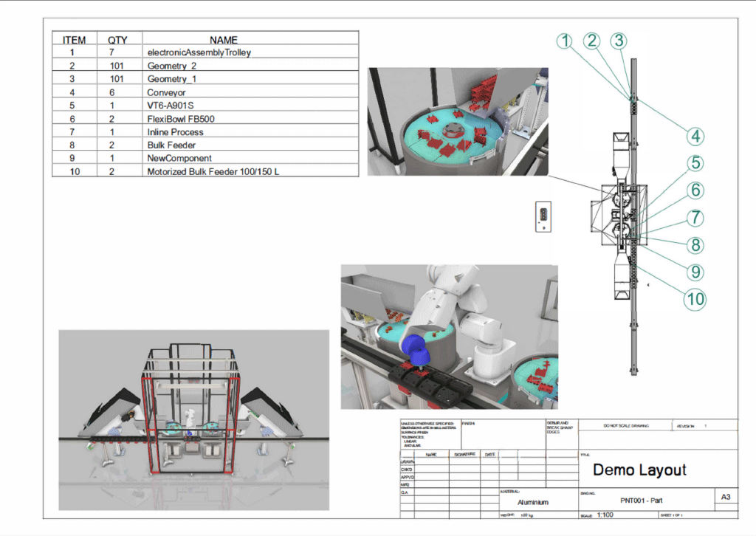The width and height of the screenshot is (756, 536).
Task: Click balloon number 1 on the layout
Action: [x=565, y=41]
